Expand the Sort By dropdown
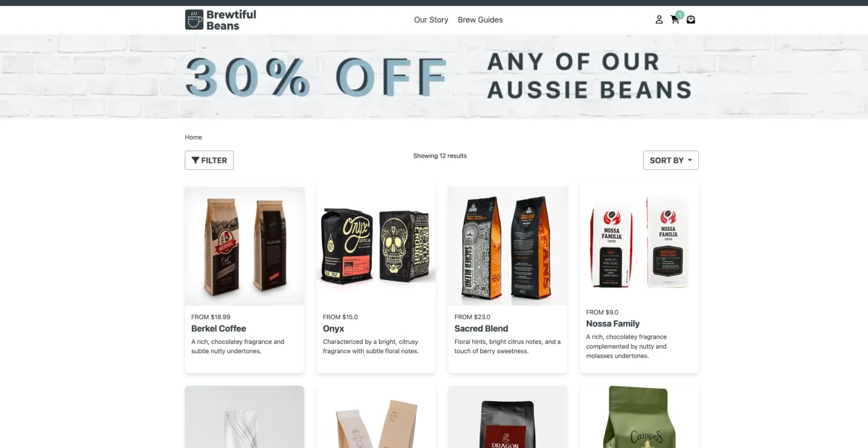The image size is (868, 448). tap(671, 160)
